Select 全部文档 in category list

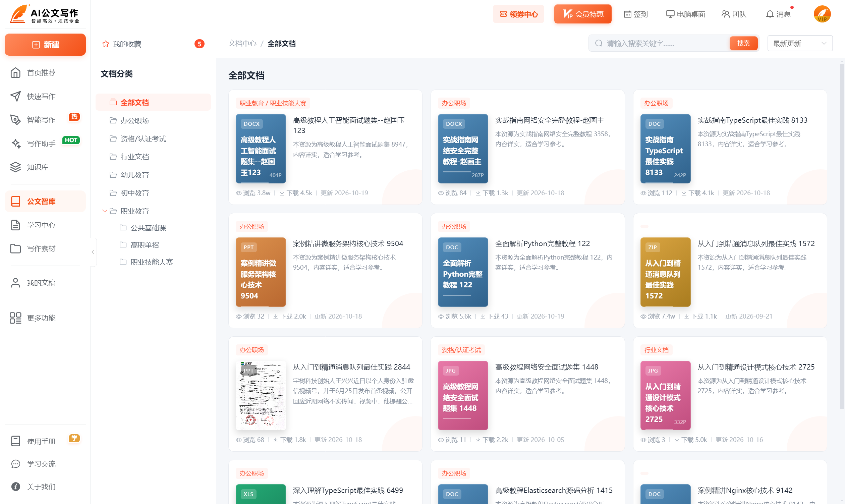tap(153, 102)
